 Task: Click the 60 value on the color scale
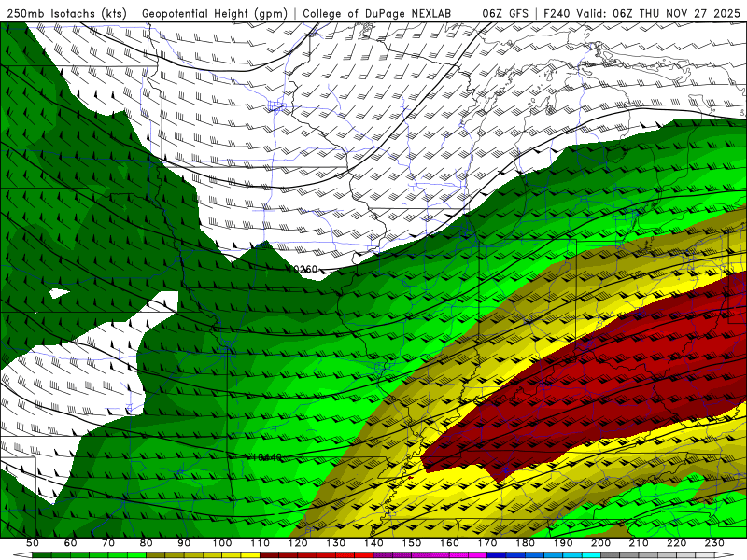pos(71,543)
